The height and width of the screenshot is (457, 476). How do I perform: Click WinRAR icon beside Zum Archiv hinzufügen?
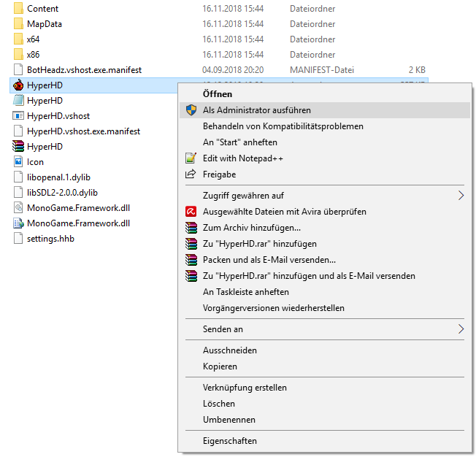(191, 228)
